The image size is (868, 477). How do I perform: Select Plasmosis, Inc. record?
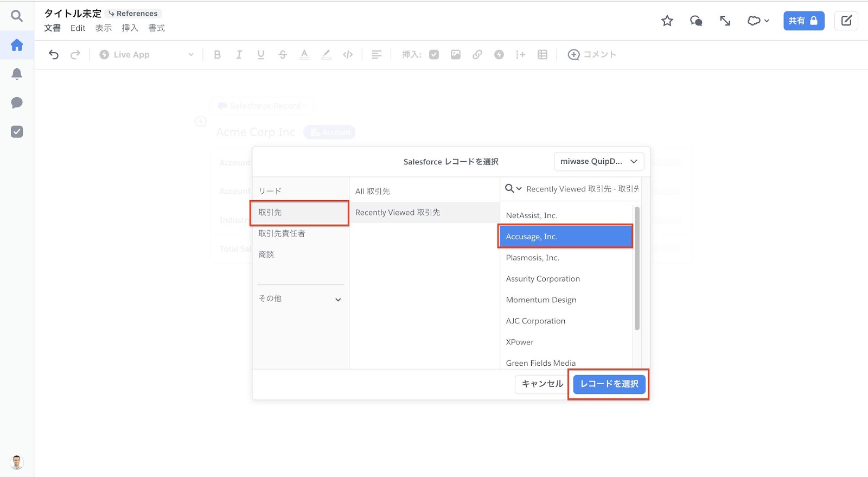[566, 258]
